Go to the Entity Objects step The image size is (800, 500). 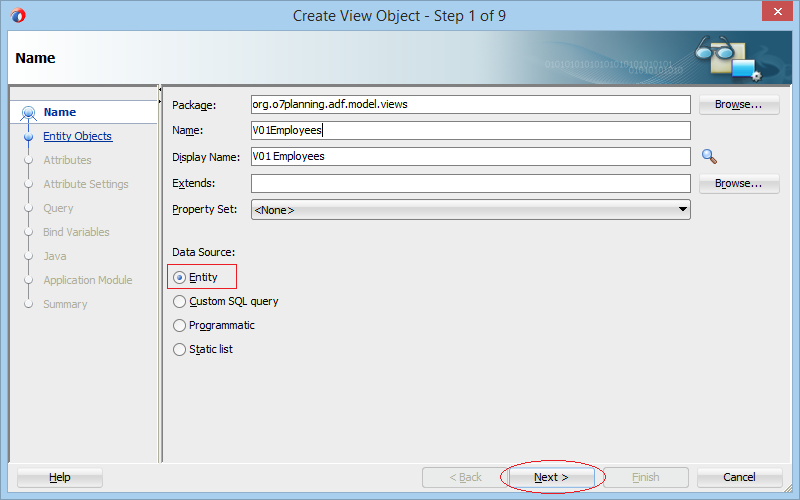click(x=78, y=136)
